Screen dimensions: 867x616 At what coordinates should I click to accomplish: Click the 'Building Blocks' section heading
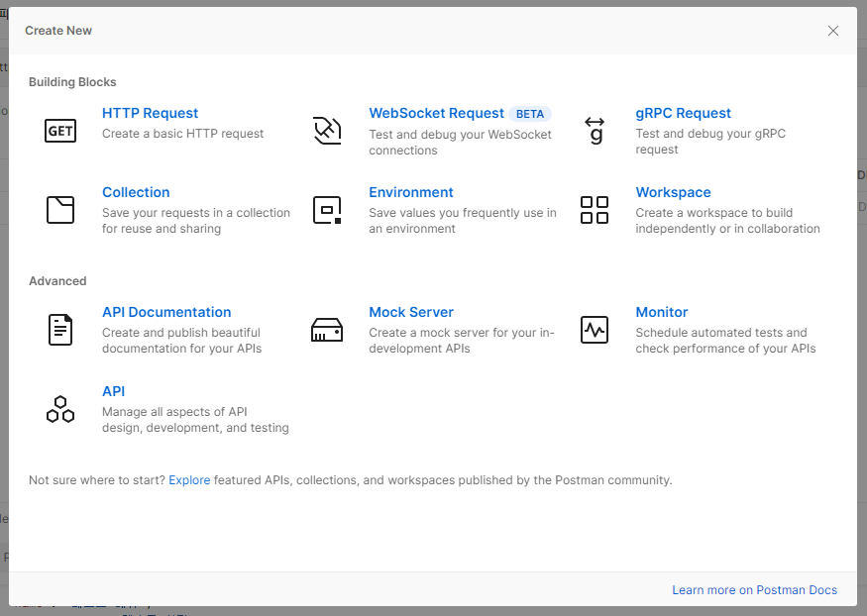(72, 82)
